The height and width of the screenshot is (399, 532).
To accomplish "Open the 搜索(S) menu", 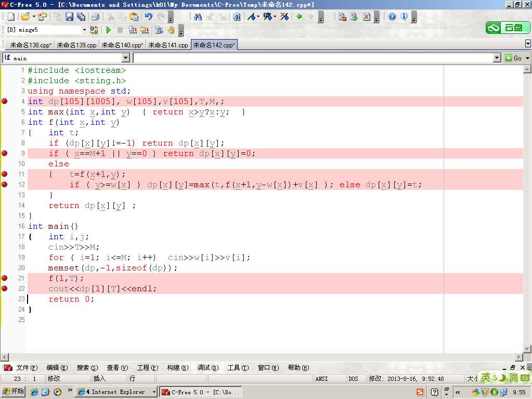I will point(87,368).
